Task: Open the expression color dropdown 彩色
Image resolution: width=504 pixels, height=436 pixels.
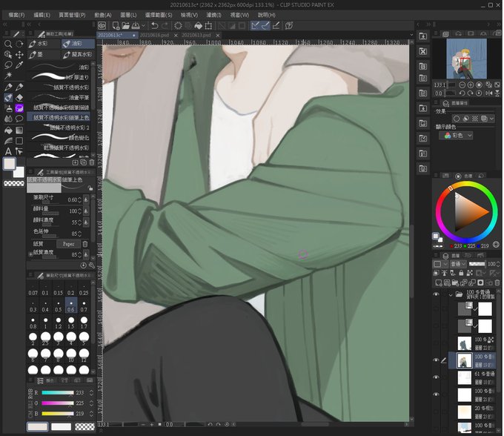Action: point(456,136)
